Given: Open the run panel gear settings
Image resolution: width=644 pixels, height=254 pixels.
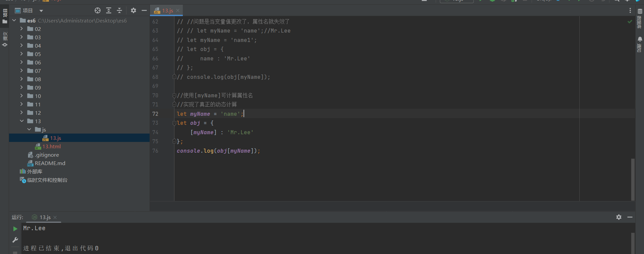Looking at the screenshot, I should pos(619,217).
